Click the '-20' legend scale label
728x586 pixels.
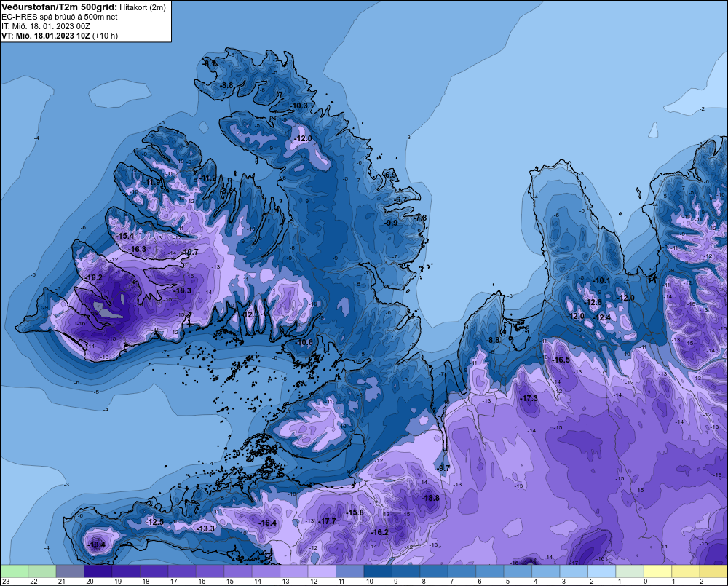tap(89, 582)
